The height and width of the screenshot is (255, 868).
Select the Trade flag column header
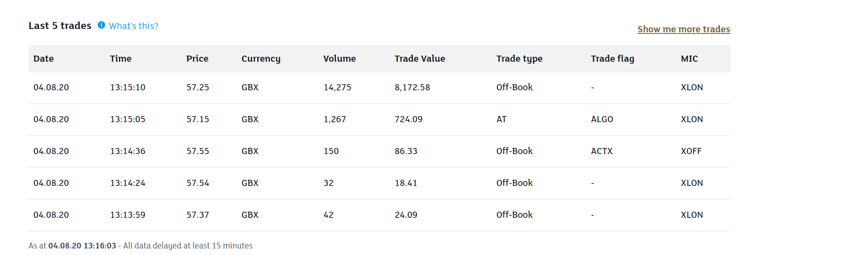coord(612,59)
